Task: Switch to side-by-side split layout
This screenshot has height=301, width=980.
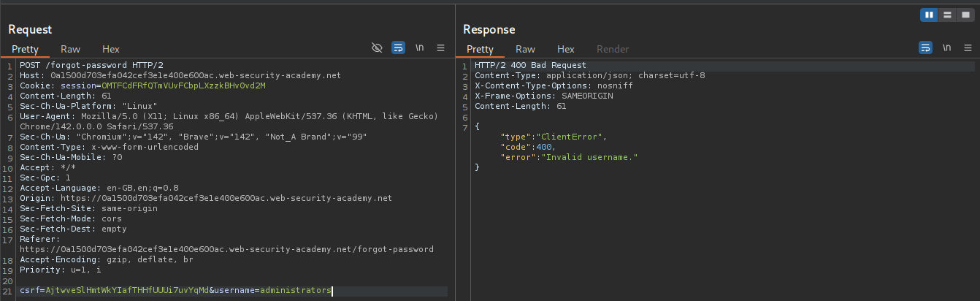Action: [929, 15]
